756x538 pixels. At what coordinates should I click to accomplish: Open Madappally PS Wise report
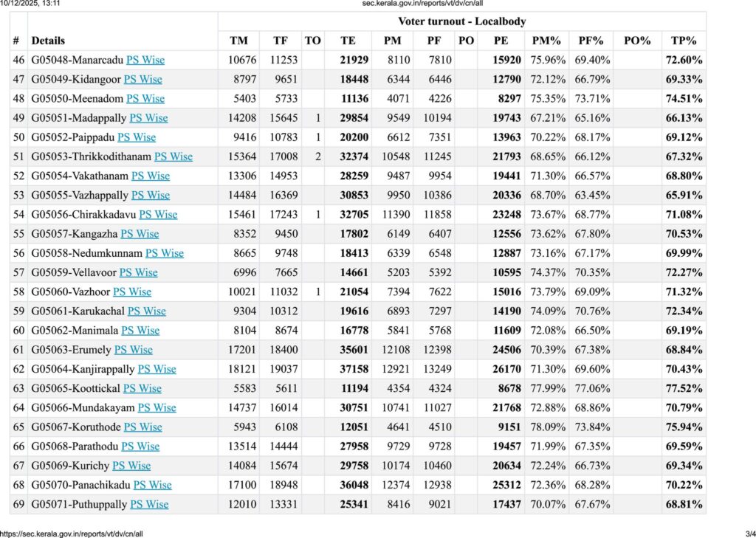point(148,117)
